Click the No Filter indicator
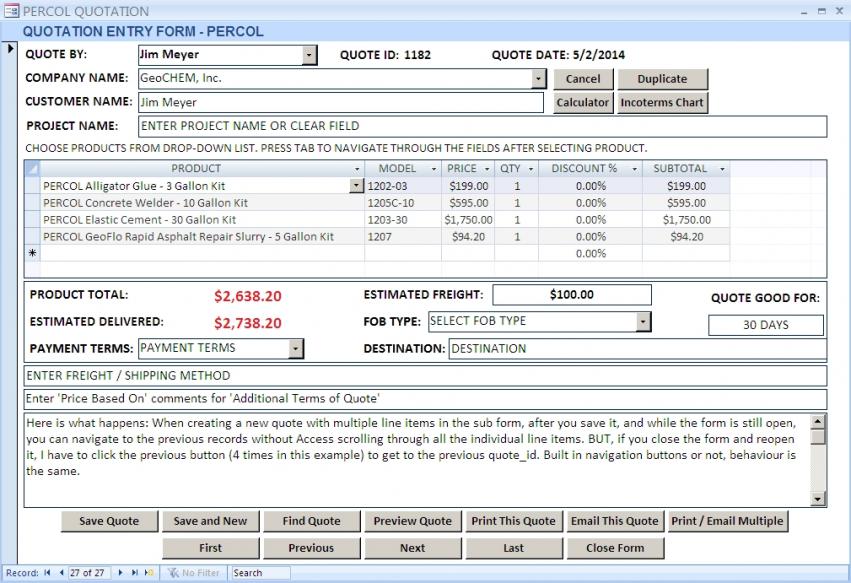Image resolution: width=851 pixels, height=583 pixels. [194, 573]
